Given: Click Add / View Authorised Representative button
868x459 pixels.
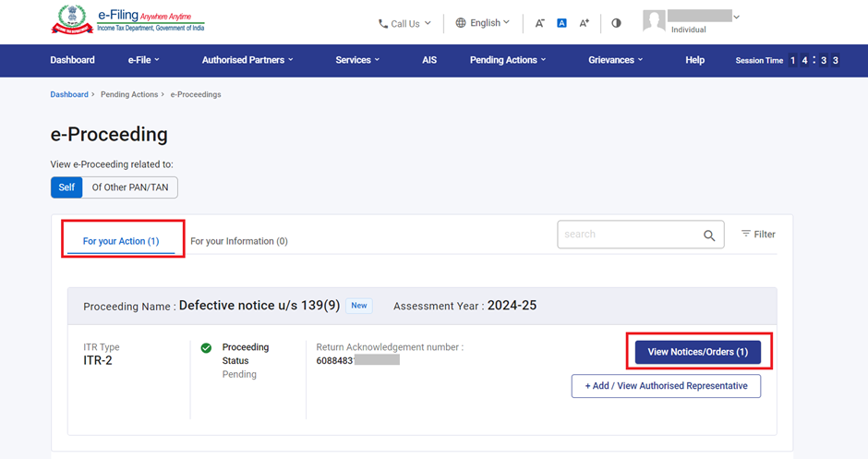Looking at the screenshot, I should pos(666,386).
